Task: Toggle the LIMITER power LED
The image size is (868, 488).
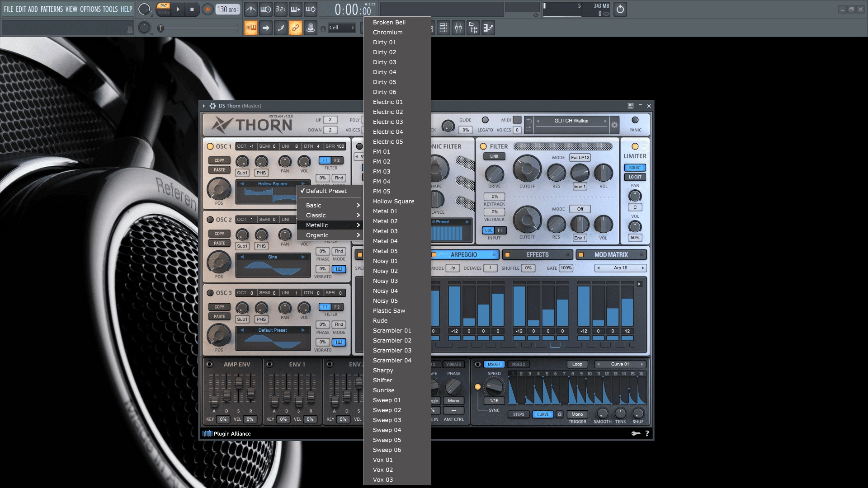Action: (x=635, y=146)
